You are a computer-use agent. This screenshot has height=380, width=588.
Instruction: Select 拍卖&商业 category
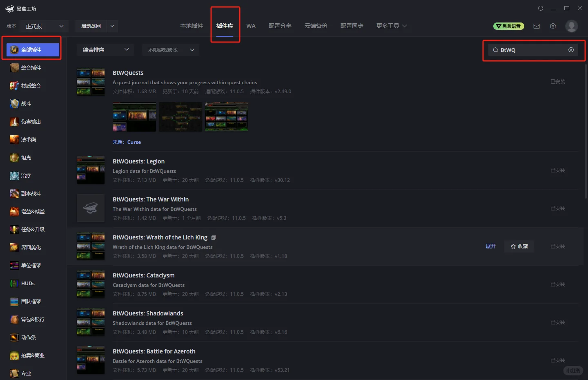33,355
